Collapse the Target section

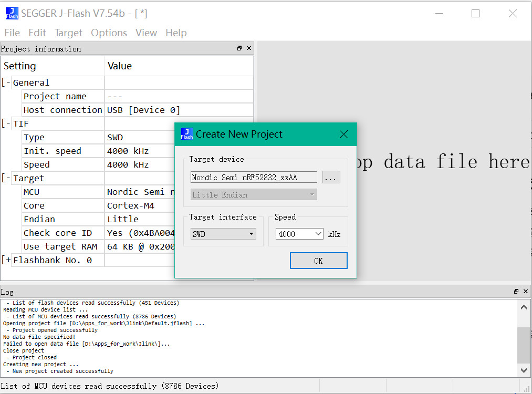tap(6, 178)
